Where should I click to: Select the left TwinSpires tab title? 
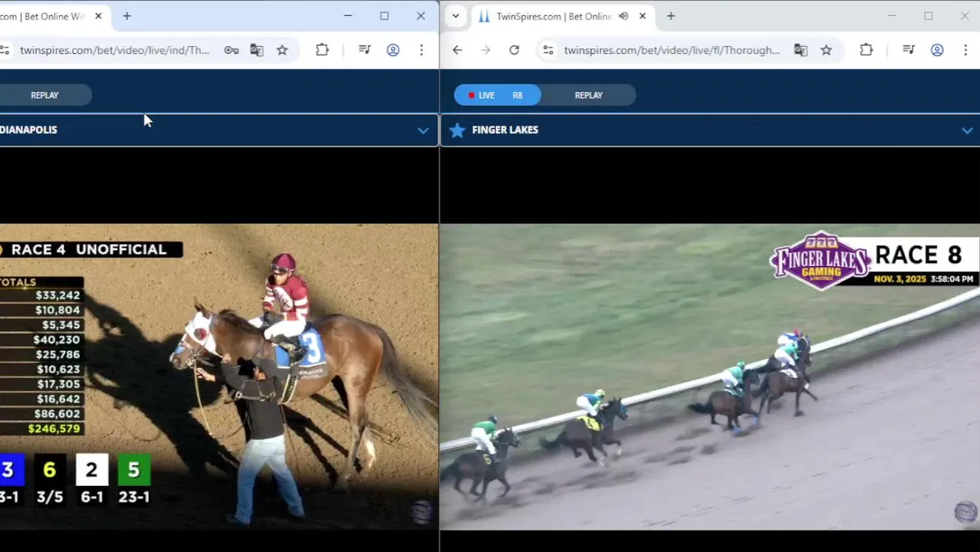pos(42,16)
